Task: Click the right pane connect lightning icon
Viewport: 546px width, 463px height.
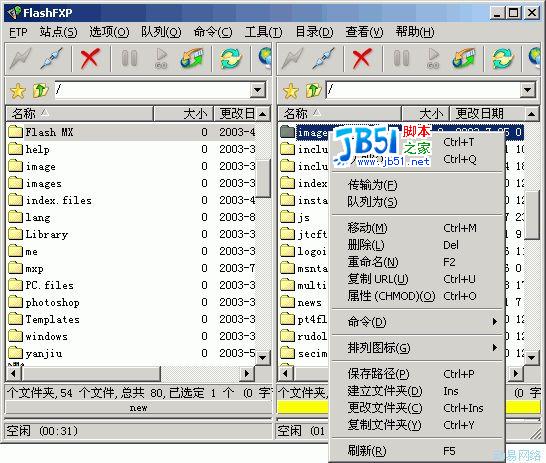Action: point(292,58)
